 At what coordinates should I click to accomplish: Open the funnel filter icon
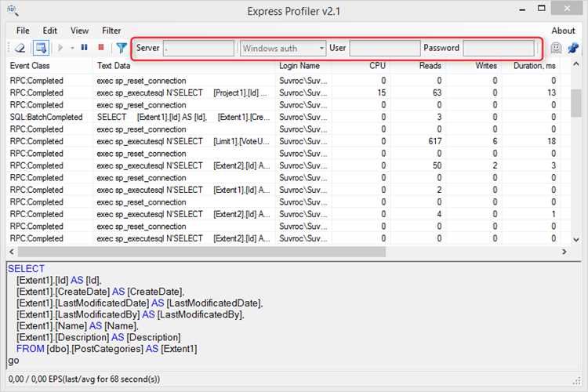click(121, 48)
